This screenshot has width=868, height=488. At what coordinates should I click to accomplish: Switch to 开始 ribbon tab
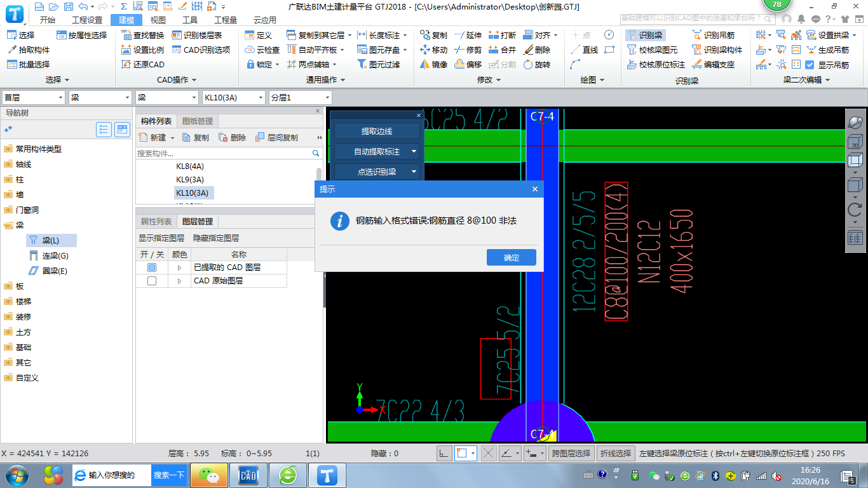pos(48,20)
